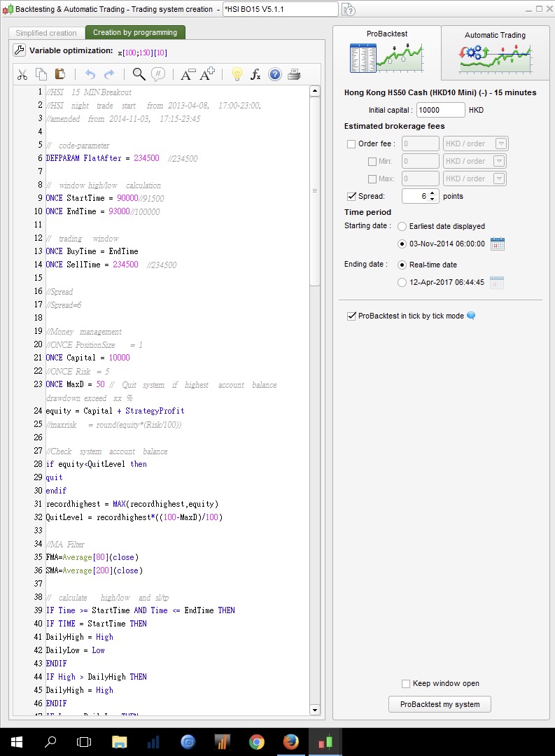Screen dimensions: 555x756
Task: Increase editor font size
Action: pyautogui.click(x=207, y=74)
